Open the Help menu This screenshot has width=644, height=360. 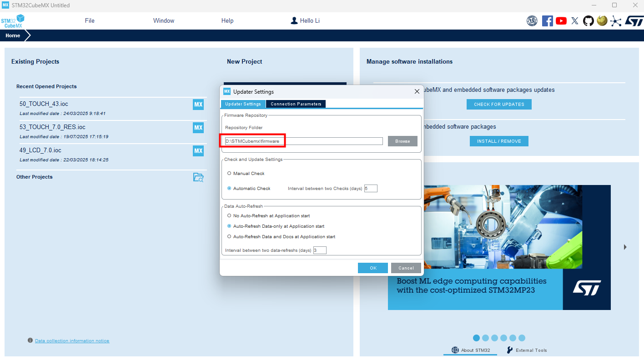(227, 20)
